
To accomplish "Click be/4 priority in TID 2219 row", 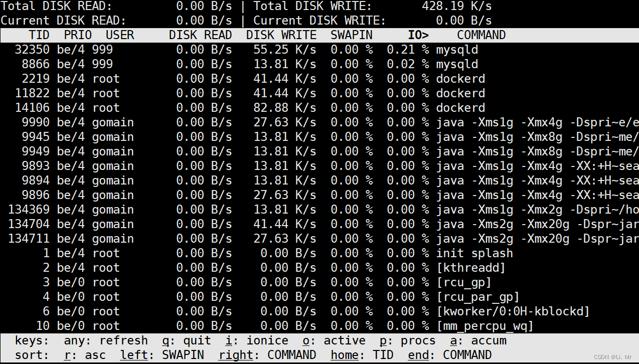I will point(71,79).
